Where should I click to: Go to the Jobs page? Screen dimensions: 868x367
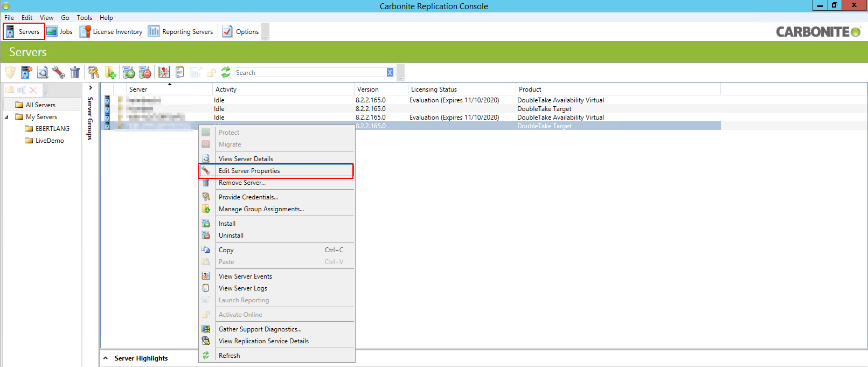tap(60, 32)
